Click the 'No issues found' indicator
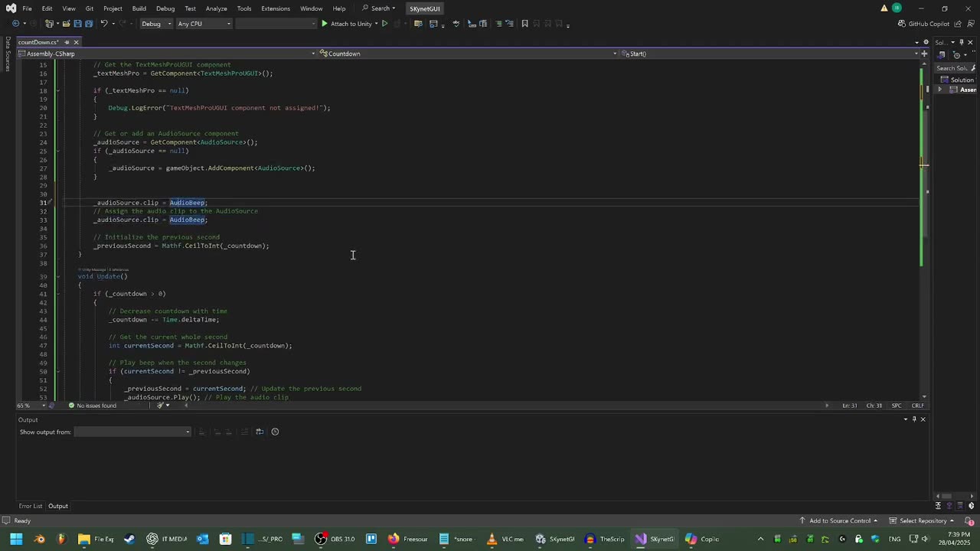The height and width of the screenshot is (551, 980). pyautogui.click(x=92, y=406)
